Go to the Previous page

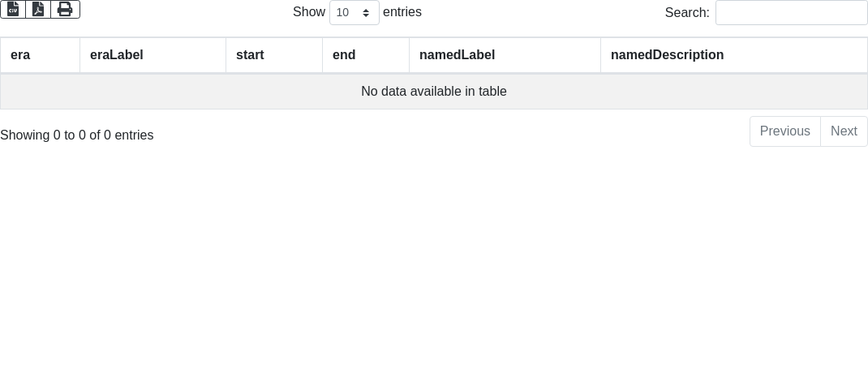coord(784,131)
